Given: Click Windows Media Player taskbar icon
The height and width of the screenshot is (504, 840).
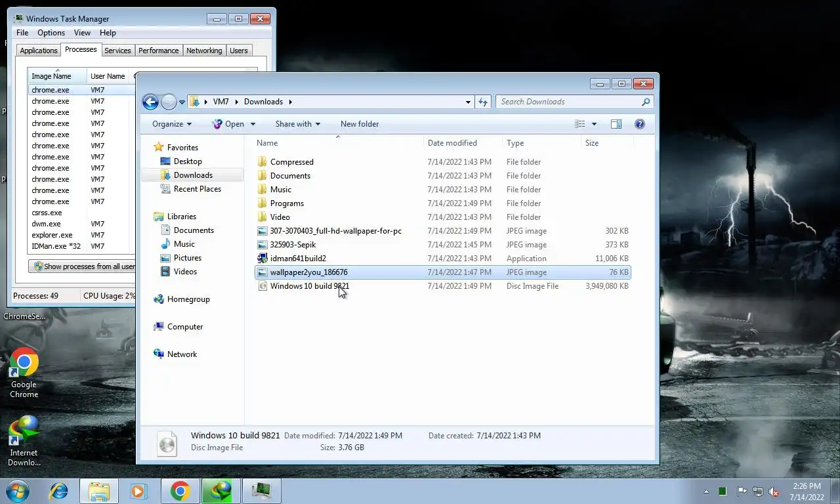Looking at the screenshot, I should click(x=138, y=491).
